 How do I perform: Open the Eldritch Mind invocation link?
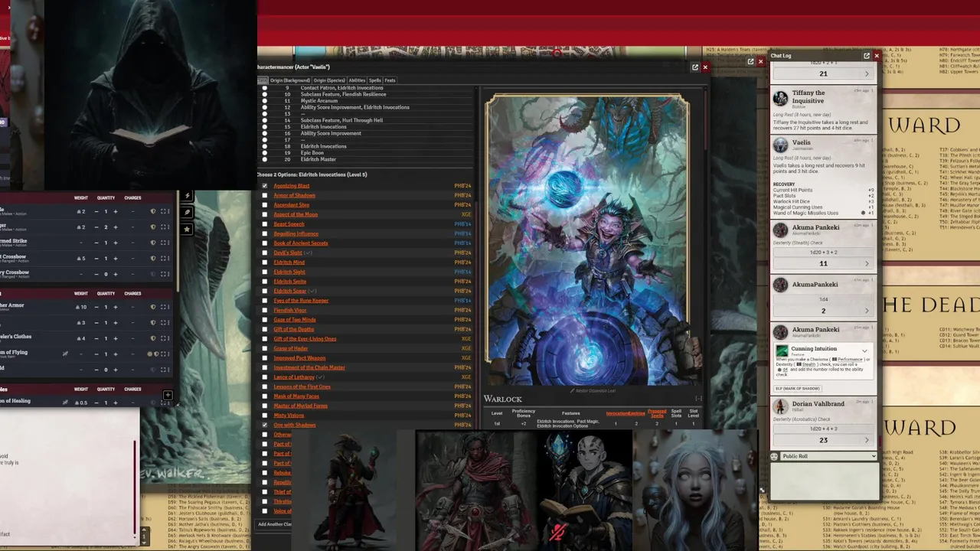(289, 262)
